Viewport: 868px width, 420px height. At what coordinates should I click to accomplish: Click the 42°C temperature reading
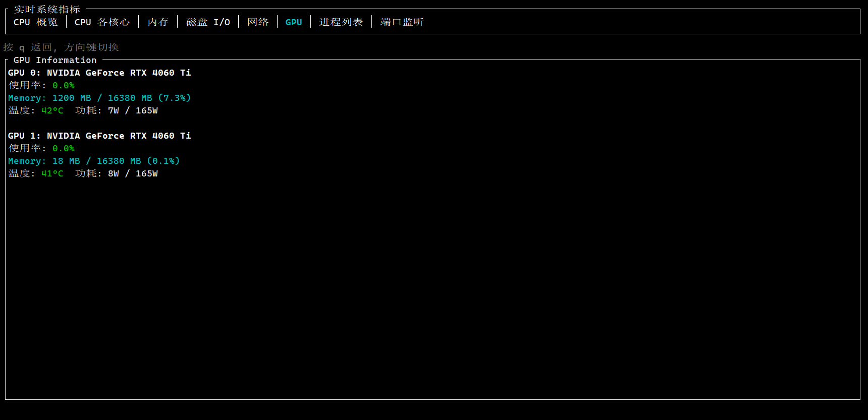[52, 110]
